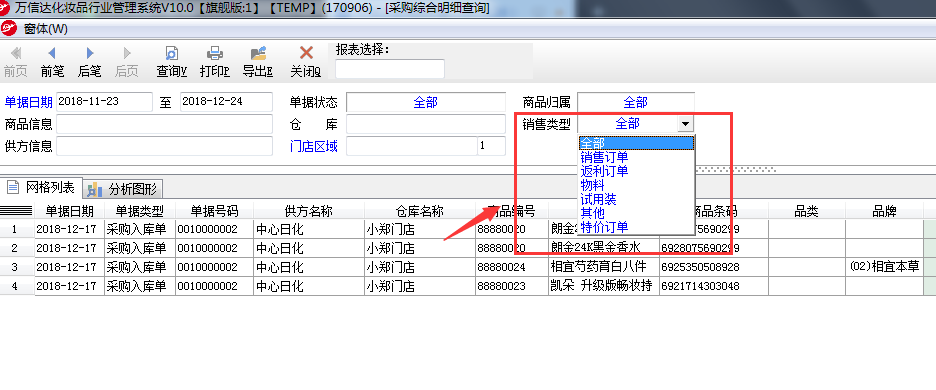This screenshot has height=390, width=936.
Task: Click the row 1 number header
Action: [x=17, y=229]
